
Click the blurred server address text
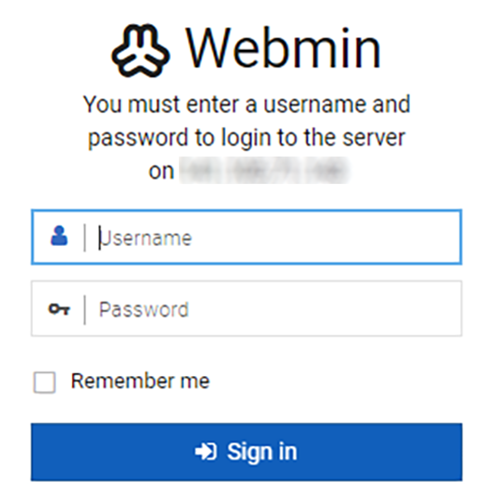pos(264,171)
